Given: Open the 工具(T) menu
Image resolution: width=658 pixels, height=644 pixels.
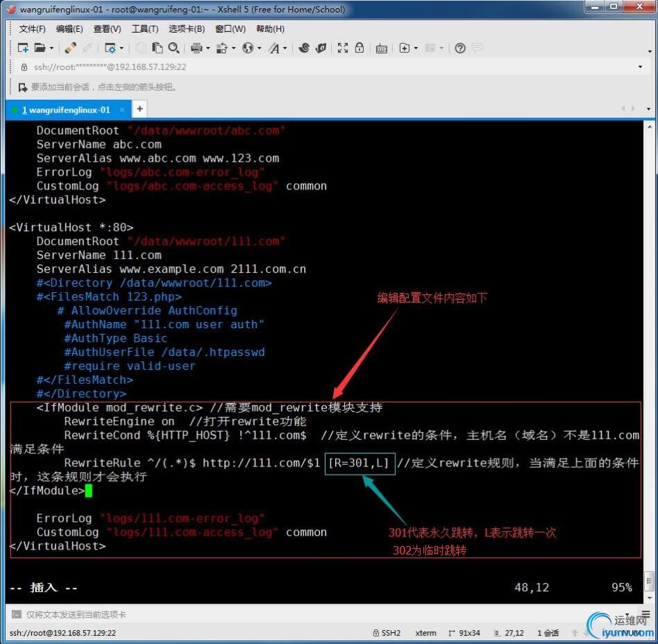Looking at the screenshot, I should tap(144, 29).
